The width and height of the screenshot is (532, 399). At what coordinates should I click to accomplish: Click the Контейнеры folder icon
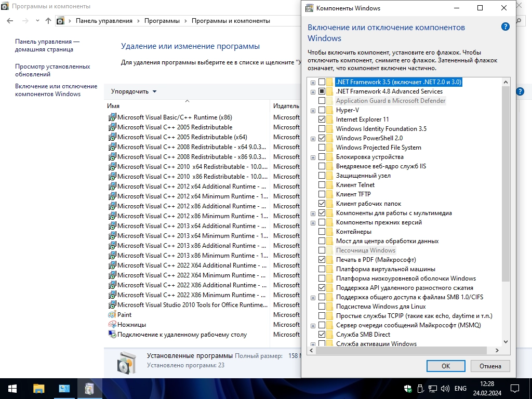[x=329, y=232]
